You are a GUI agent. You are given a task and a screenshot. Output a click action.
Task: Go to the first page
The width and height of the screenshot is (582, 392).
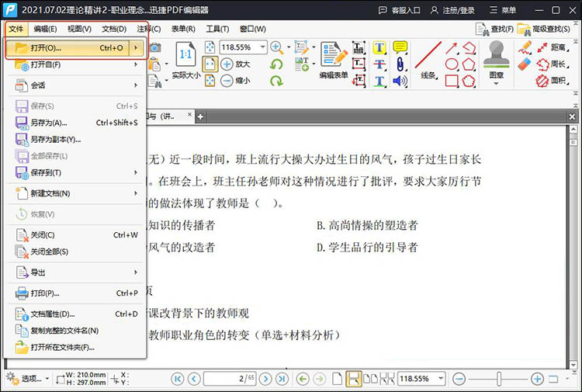pyautogui.click(x=178, y=379)
